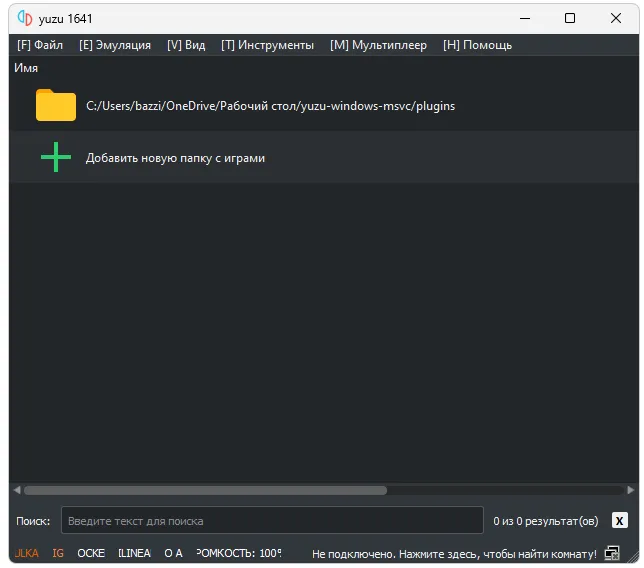Click the green plus add-folder icon

[56, 157]
